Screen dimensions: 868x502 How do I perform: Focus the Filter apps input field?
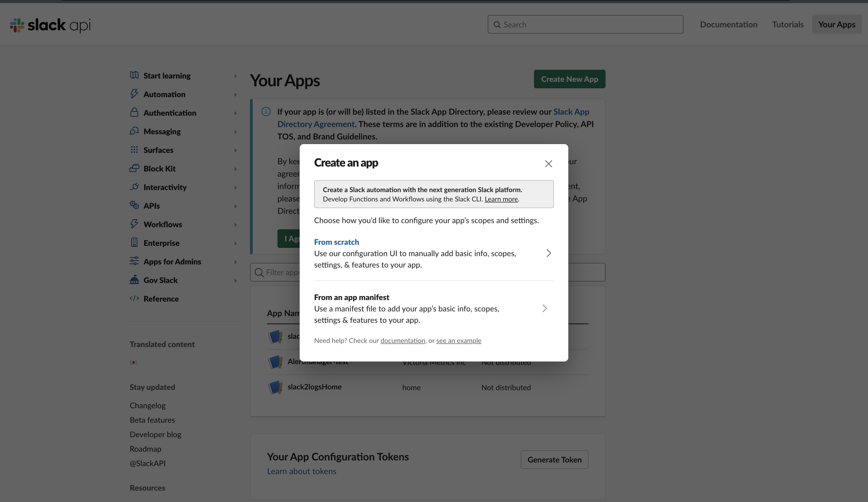(x=428, y=272)
